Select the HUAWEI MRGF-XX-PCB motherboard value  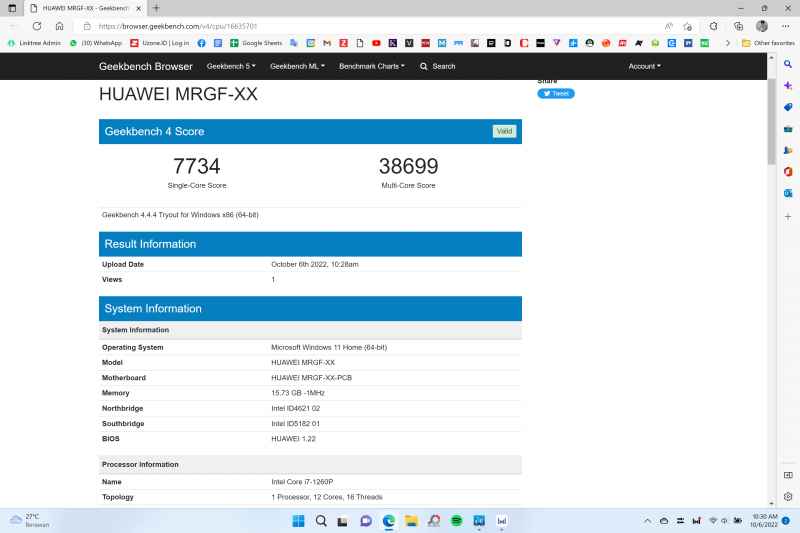[312, 378]
